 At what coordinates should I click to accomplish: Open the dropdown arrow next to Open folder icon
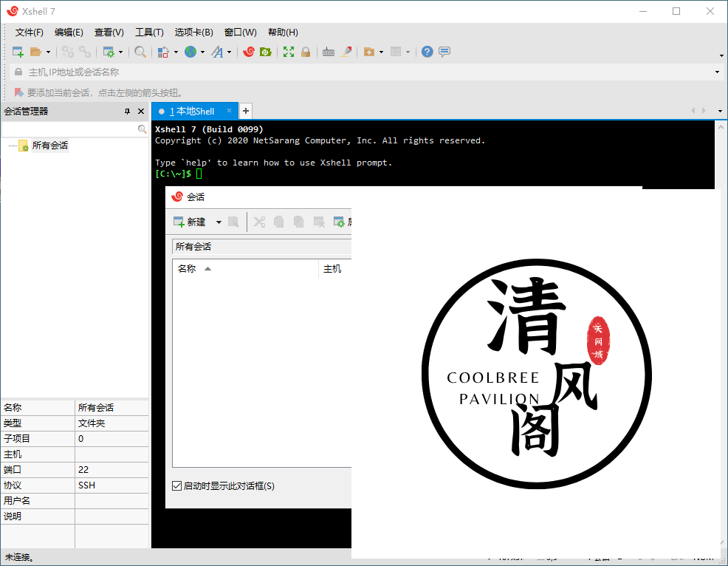48,52
